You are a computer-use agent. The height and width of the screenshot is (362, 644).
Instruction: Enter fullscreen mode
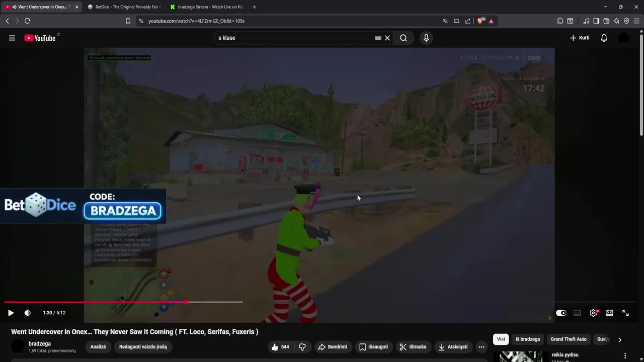click(625, 313)
